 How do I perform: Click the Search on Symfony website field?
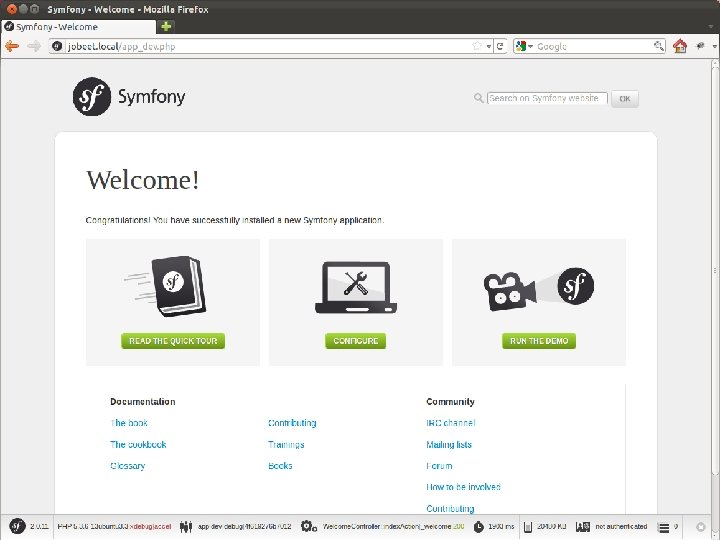[x=547, y=98]
